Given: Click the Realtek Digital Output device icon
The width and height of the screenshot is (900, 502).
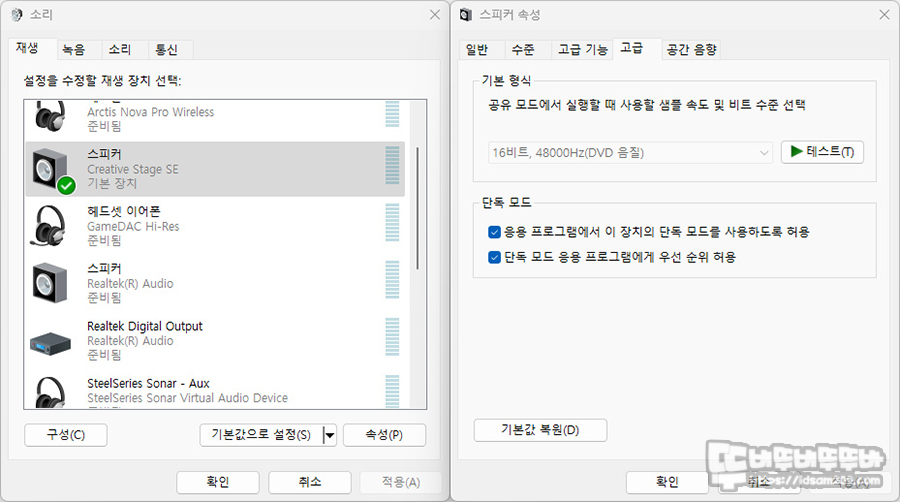Looking at the screenshot, I should tap(50, 344).
